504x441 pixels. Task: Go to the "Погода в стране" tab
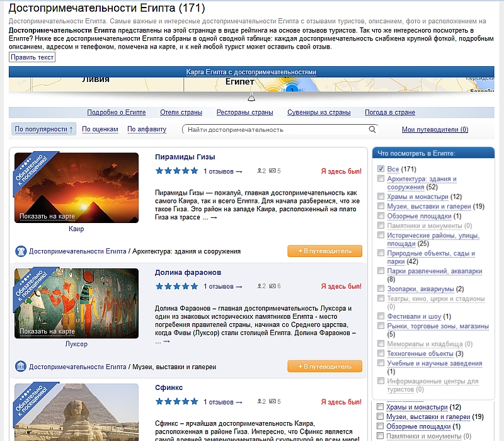tap(389, 113)
